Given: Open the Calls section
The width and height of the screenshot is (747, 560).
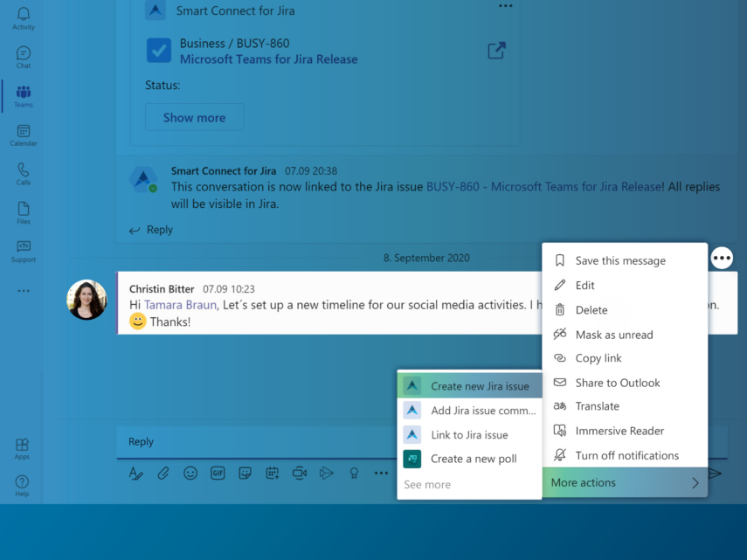Looking at the screenshot, I should click(24, 174).
